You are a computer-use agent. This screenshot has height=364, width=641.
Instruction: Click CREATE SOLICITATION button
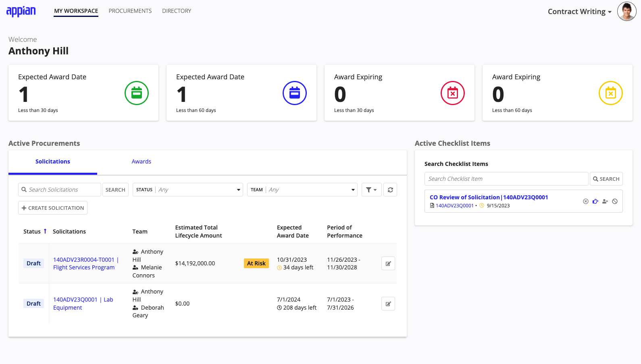[x=53, y=208]
